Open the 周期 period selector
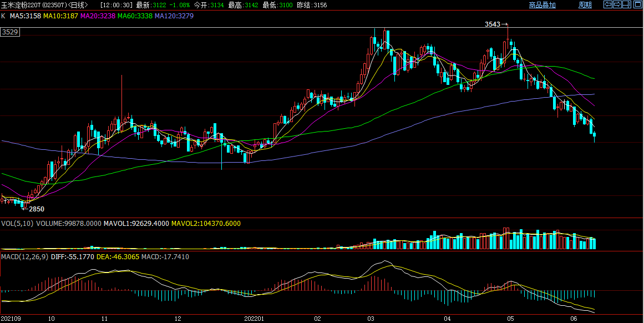The width and height of the screenshot is (644, 323). coord(585,5)
